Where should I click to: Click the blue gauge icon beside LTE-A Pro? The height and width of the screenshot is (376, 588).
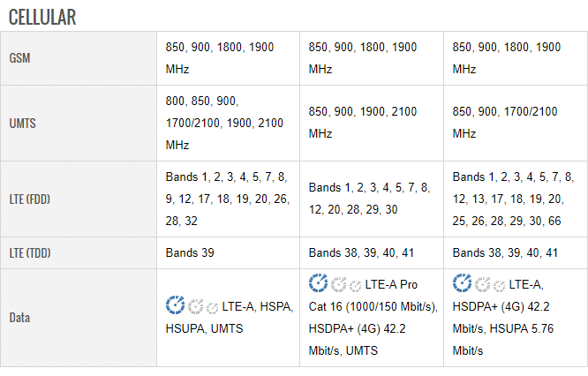(x=319, y=283)
